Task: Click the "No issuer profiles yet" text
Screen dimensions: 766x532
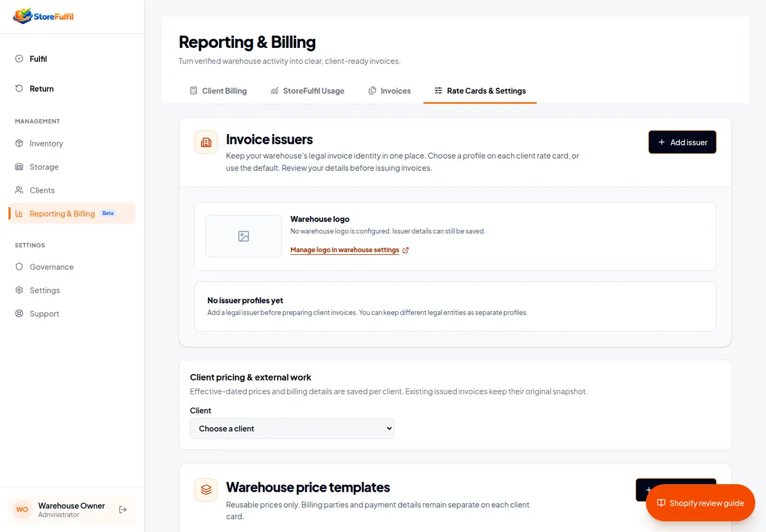Action: click(245, 300)
